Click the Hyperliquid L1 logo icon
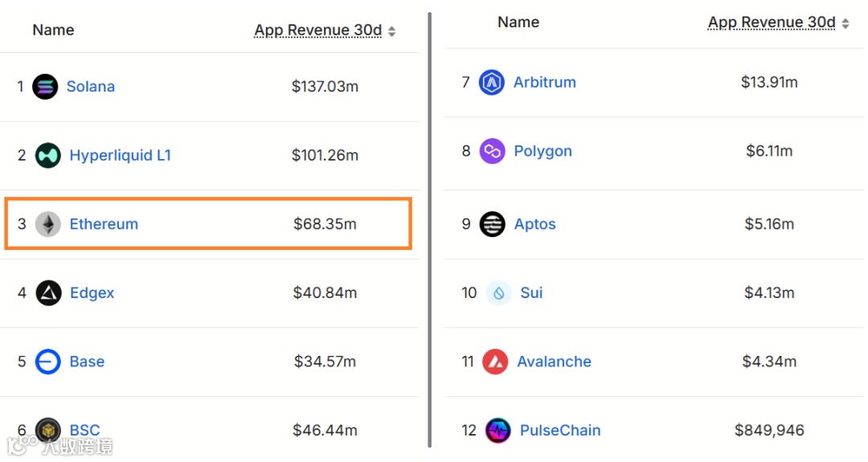The image size is (868, 462). click(48, 155)
